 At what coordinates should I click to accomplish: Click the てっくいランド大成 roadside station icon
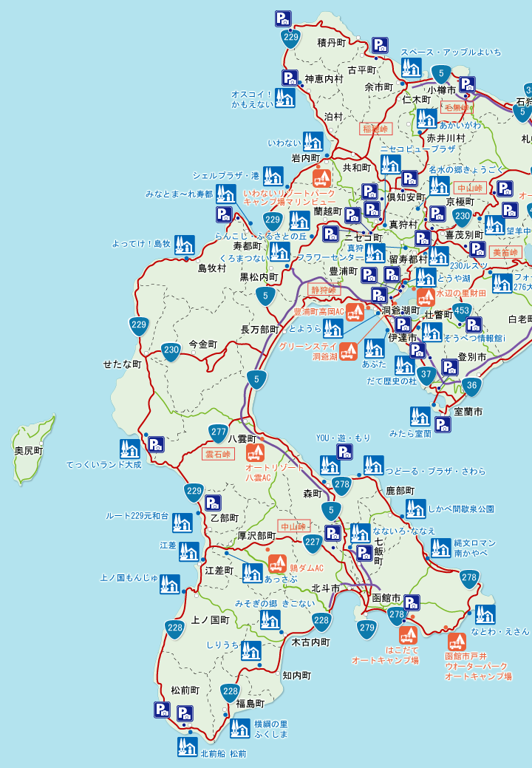(x=130, y=449)
